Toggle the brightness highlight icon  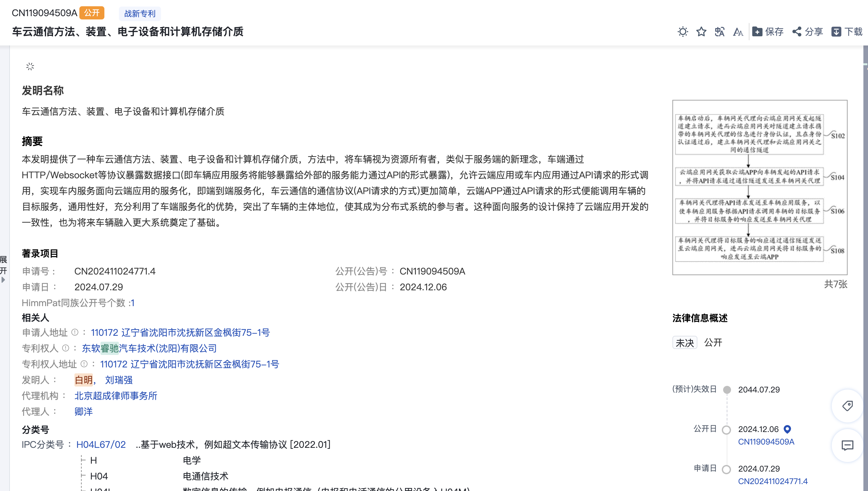click(x=683, y=32)
